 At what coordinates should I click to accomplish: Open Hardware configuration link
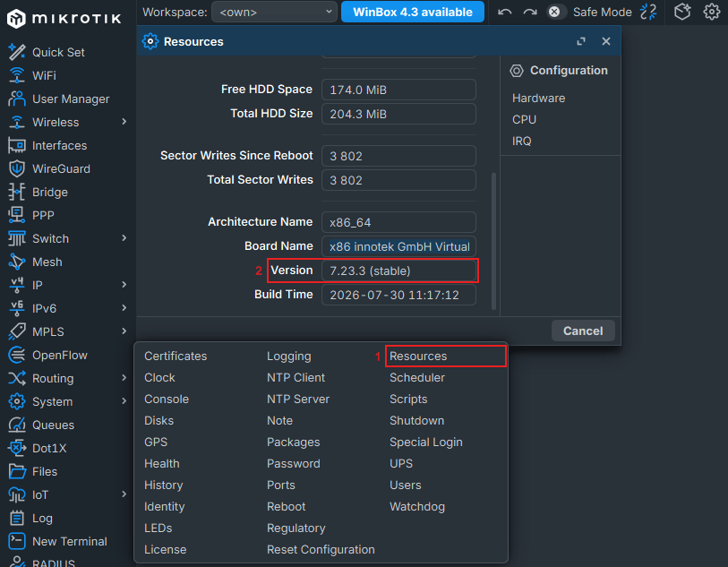click(x=538, y=99)
